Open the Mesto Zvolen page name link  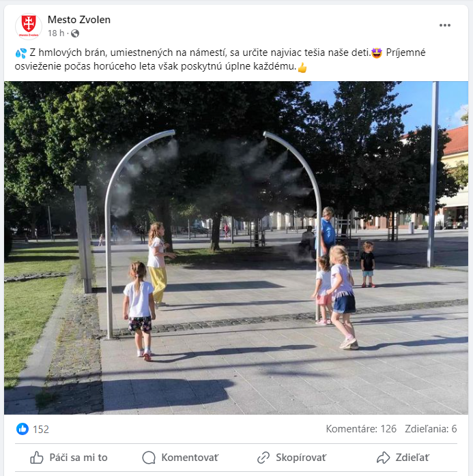click(79, 20)
